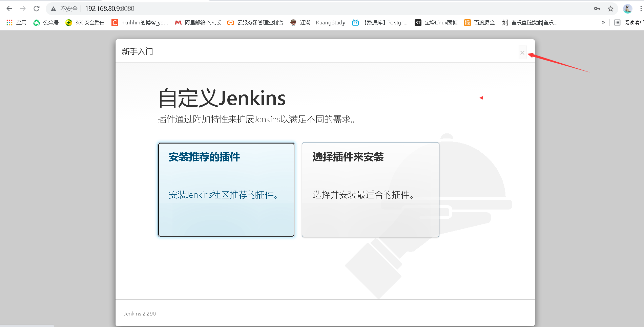Click the insecure connection warning icon

coord(54,8)
